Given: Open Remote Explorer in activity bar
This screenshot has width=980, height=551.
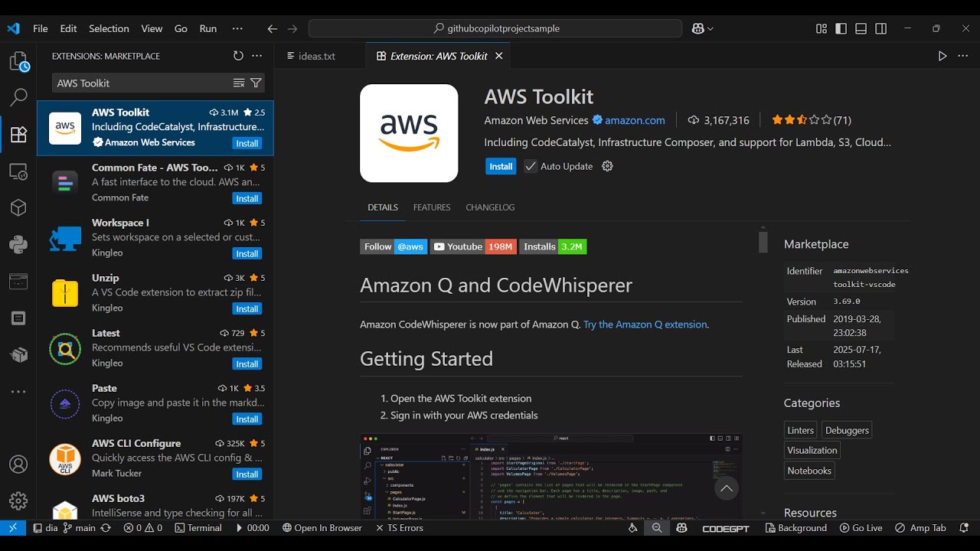Looking at the screenshot, I should (x=18, y=171).
